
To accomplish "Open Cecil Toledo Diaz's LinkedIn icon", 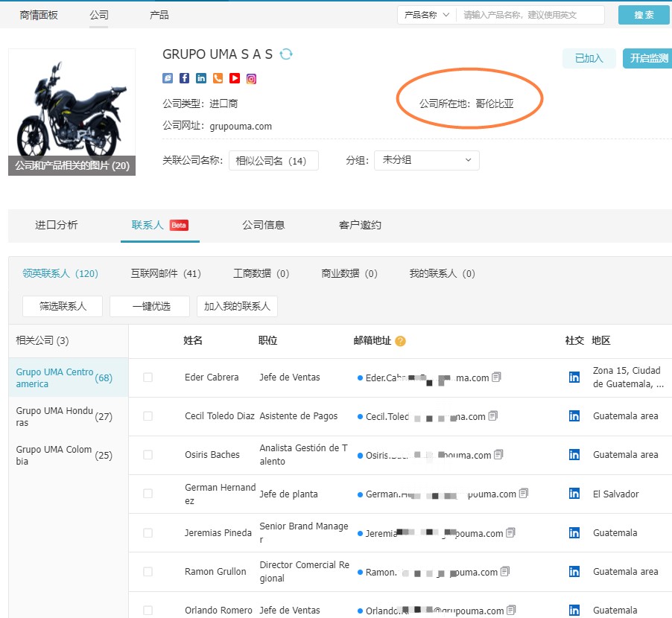I will (x=574, y=416).
